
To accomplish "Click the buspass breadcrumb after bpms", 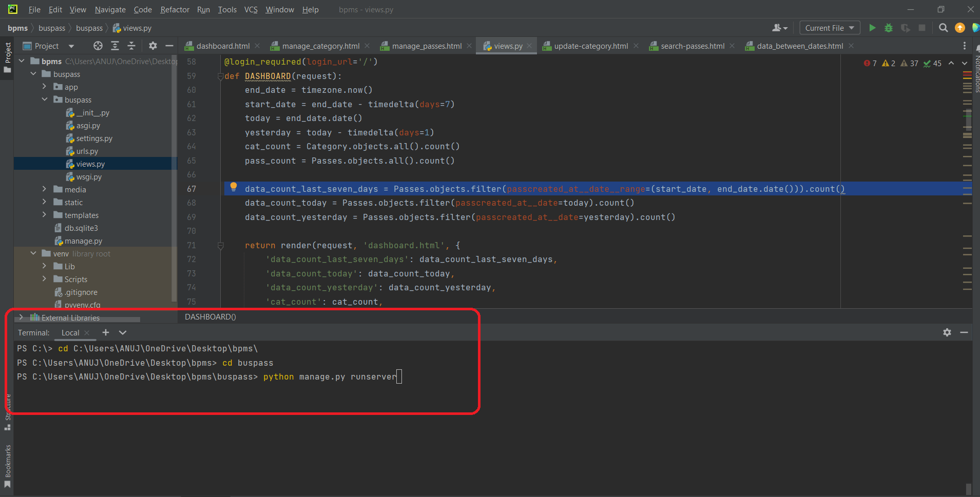I will tap(52, 28).
